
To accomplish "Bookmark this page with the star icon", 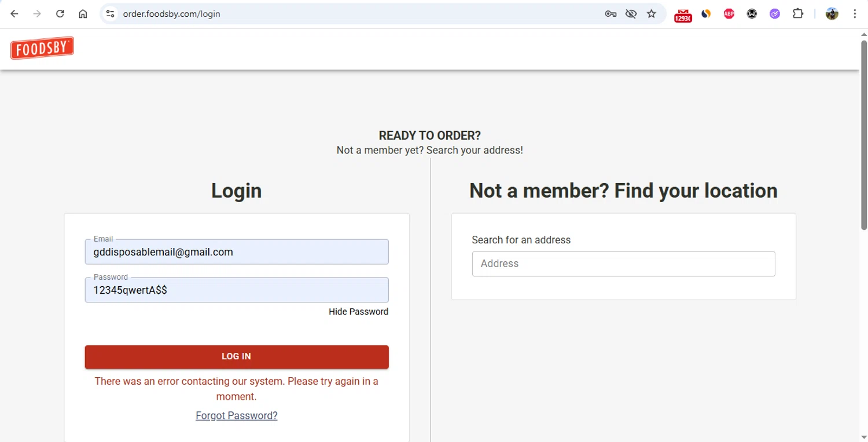I will pyautogui.click(x=652, y=14).
